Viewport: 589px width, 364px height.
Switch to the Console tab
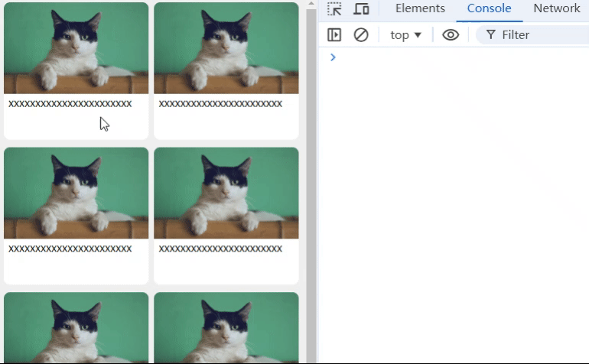(x=489, y=8)
